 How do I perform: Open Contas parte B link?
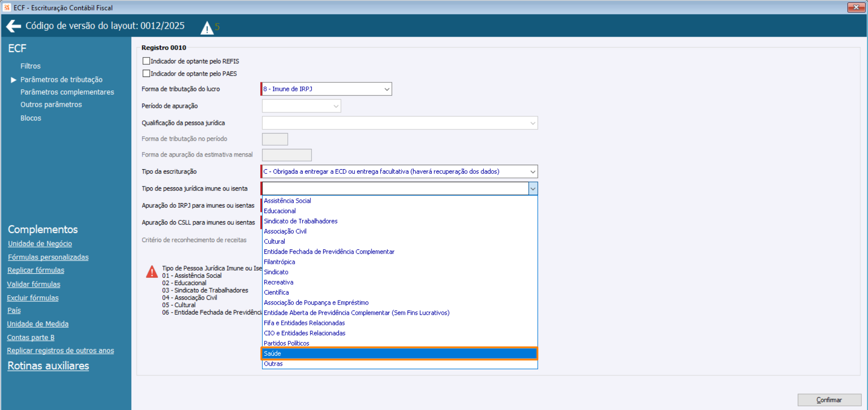click(31, 338)
